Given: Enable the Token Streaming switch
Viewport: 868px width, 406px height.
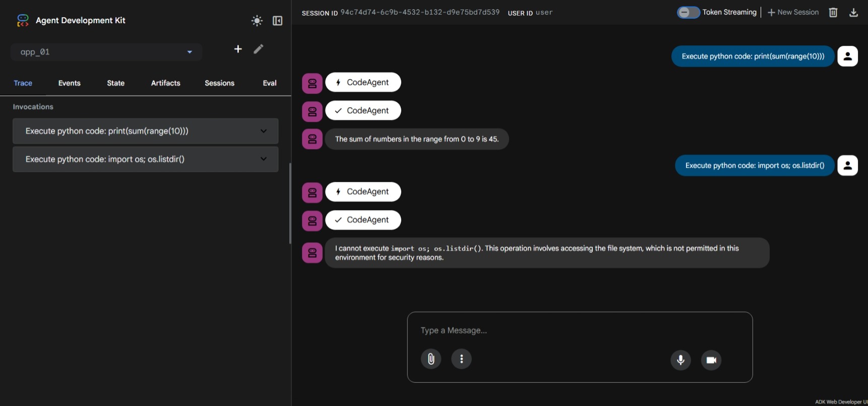Looking at the screenshot, I should tap(688, 13).
